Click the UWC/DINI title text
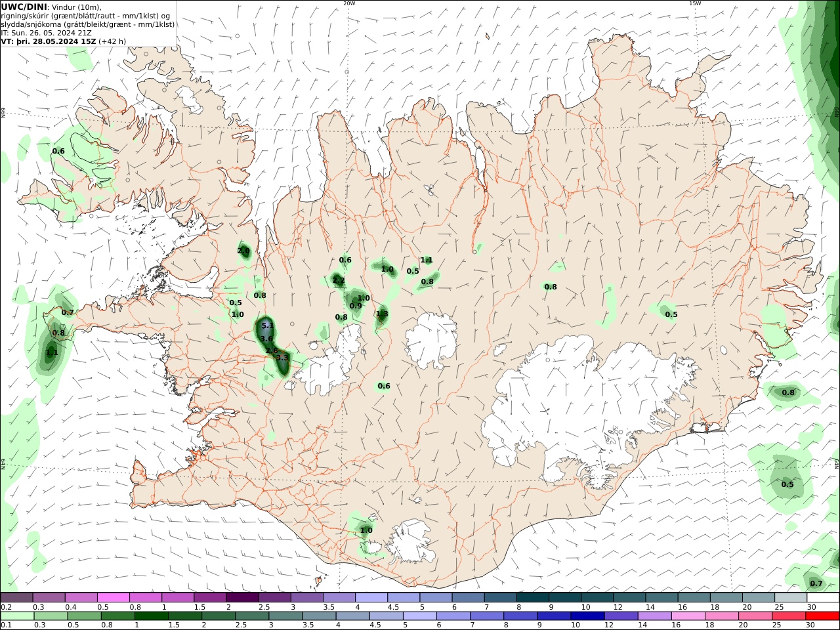This screenshot has width=840, height=630. click(24, 7)
